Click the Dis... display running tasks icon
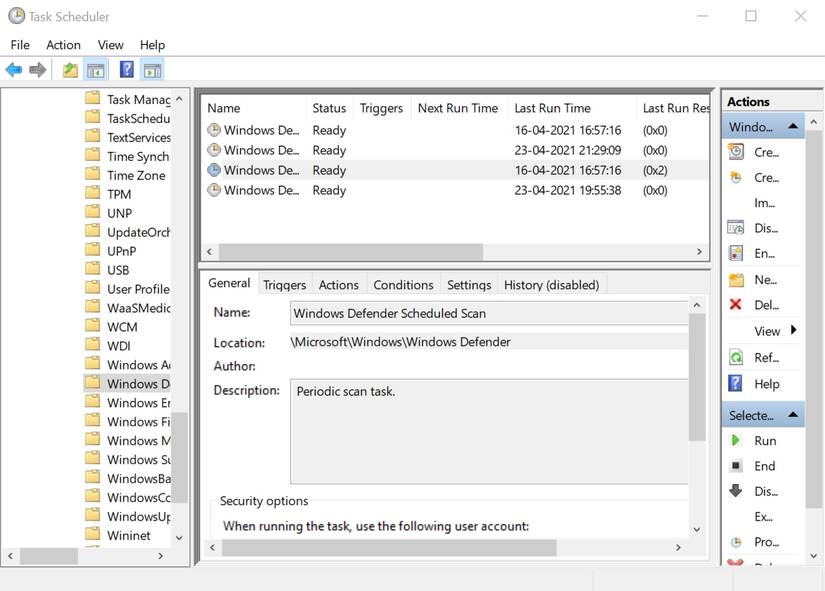Viewport: 825px width, 591px height. coord(736,228)
